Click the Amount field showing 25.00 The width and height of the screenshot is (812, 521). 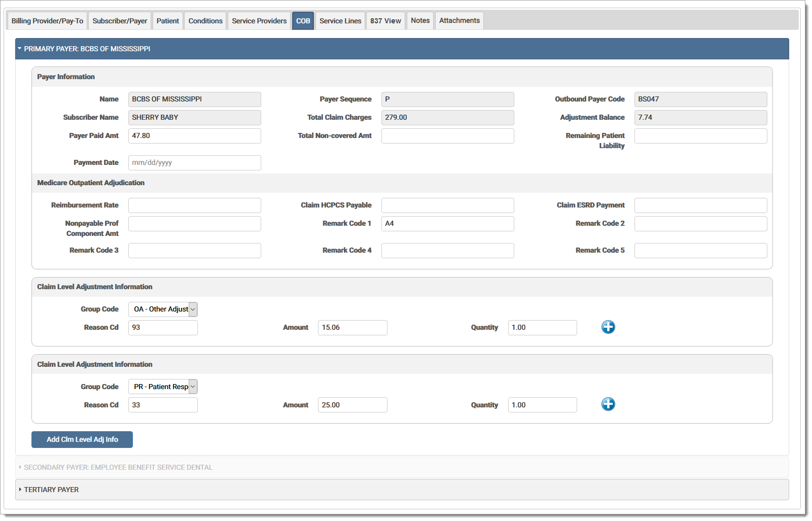pyautogui.click(x=352, y=405)
